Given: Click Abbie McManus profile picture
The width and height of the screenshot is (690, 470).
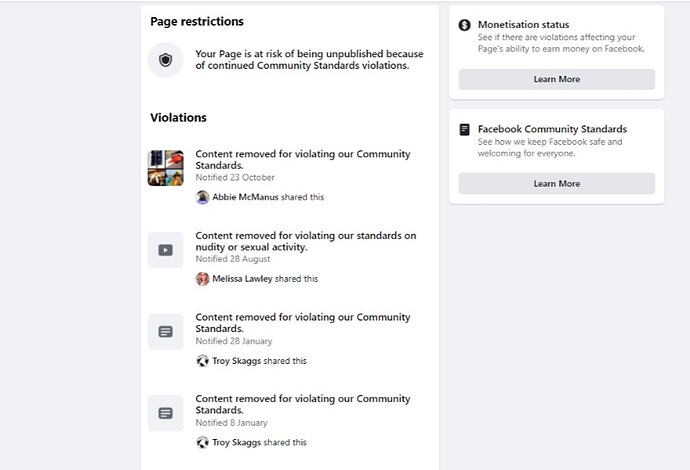Looking at the screenshot, I should 202,197.
